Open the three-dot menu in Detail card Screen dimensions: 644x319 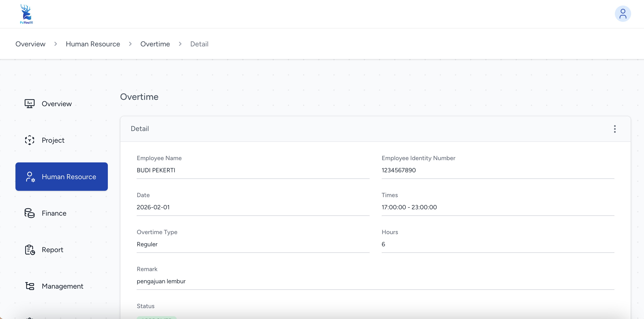pyautogui.click(x=615, y=129)
